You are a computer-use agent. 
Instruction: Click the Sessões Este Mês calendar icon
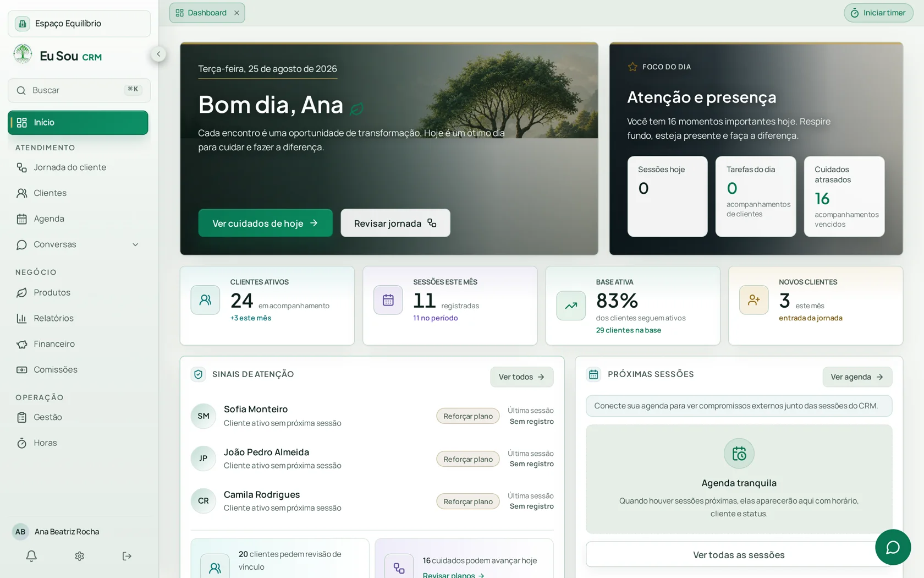388,300
